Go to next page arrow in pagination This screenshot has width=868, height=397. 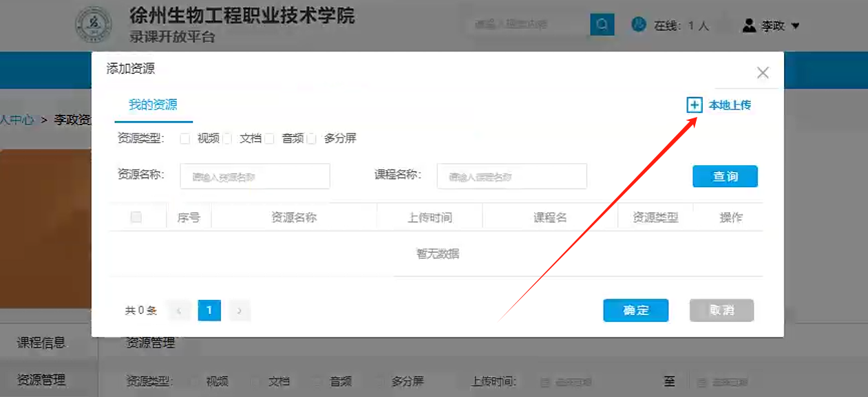(239, 310)
